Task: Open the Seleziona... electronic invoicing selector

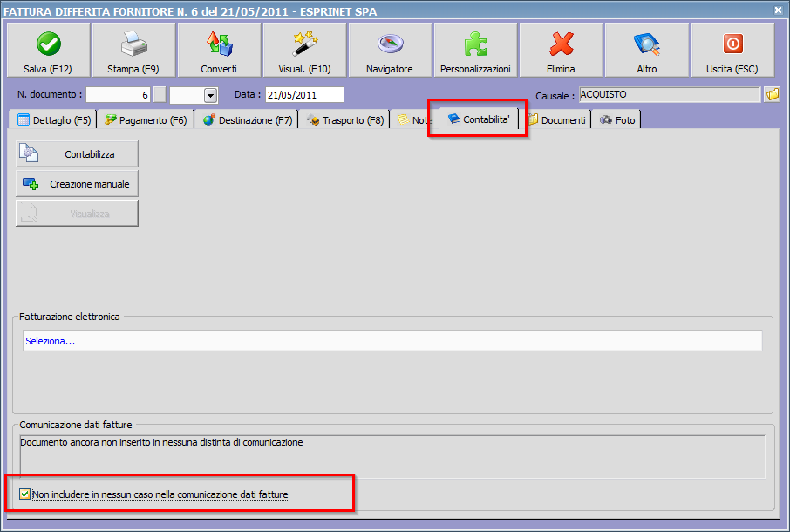Action: [x=392, y=341]
